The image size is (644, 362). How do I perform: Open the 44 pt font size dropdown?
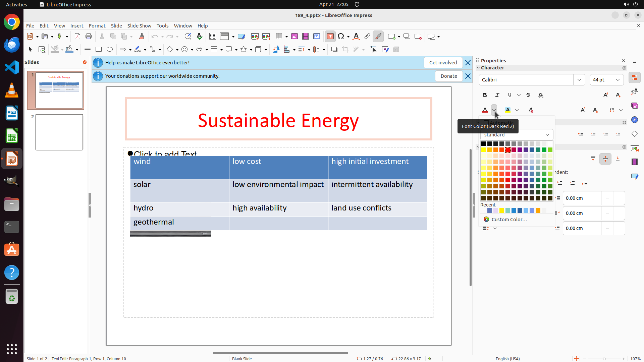618,80
